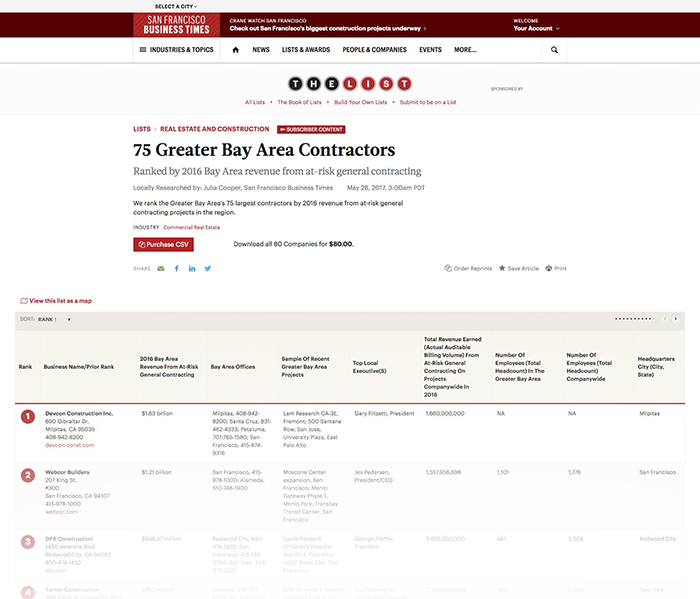The height and width of the screenshot is (599, 700).
Task: Click the 1,557,956,698 total revenue cell
Action: [x=443, y=472]
